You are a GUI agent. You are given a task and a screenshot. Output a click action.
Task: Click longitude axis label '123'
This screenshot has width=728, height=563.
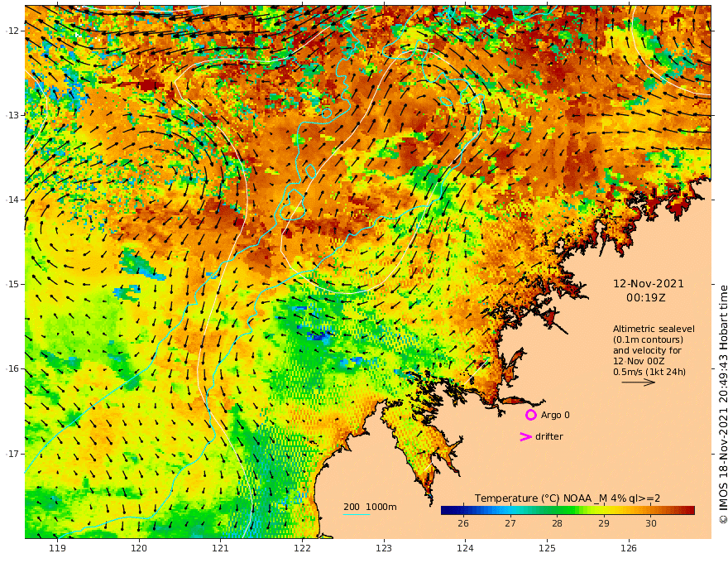(384, 548)
